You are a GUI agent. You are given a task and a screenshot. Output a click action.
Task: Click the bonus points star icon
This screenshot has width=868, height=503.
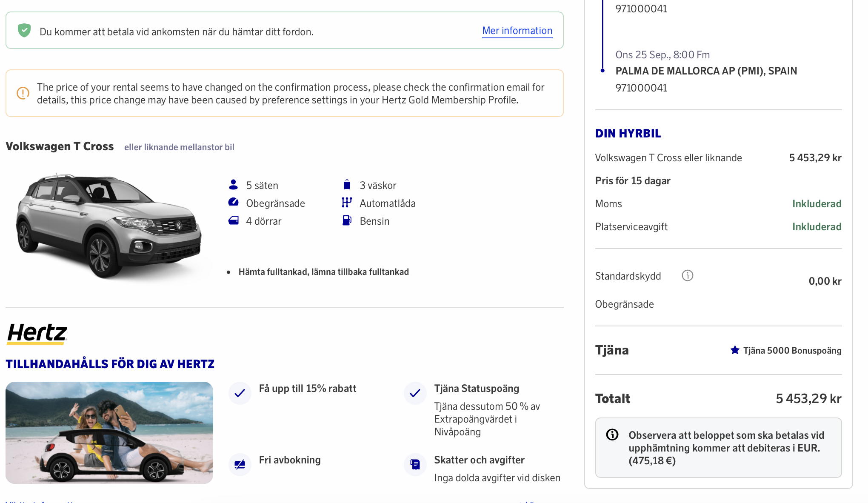pos(735,350)
